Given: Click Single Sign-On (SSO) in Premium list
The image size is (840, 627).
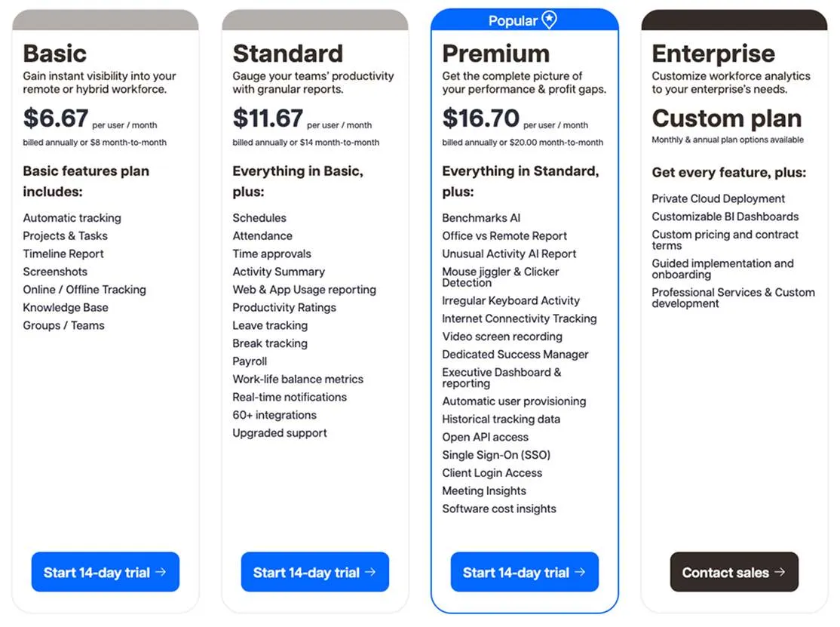Looking at the screenshot, I should coord(495,455).
